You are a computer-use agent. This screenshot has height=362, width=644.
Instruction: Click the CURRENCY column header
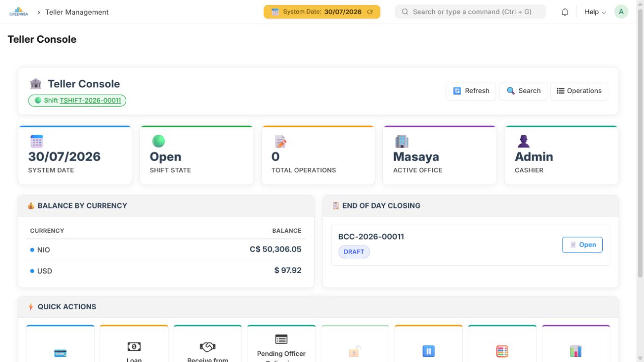(x=47, y=230)
